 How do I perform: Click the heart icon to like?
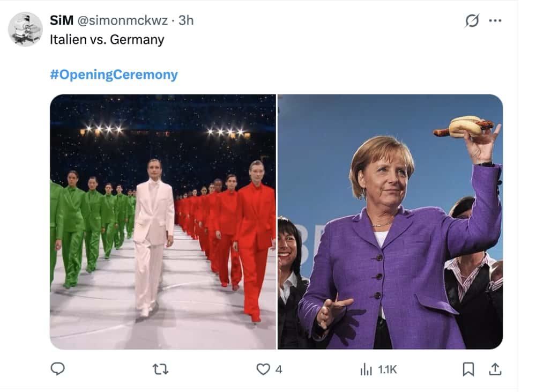(262, 369)
